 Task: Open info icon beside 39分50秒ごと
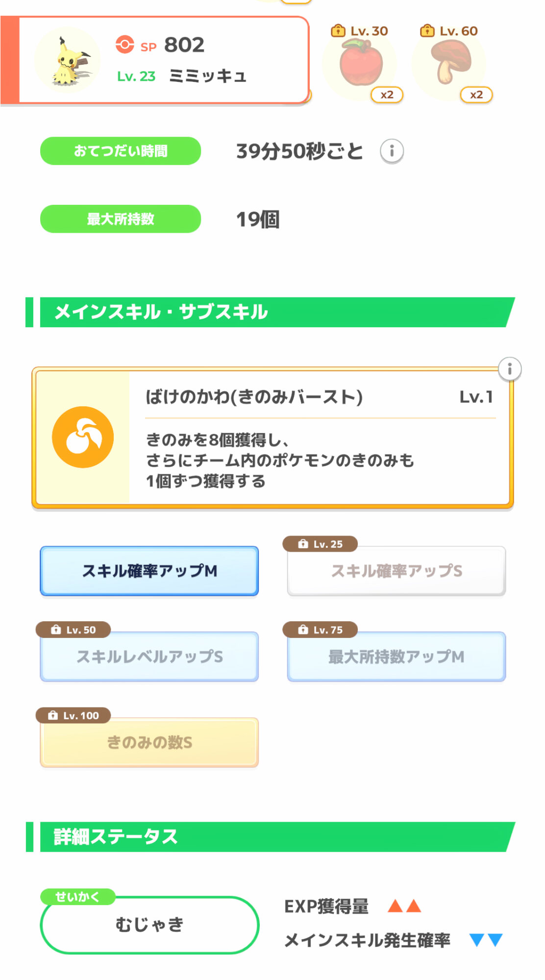[x=392, y=151]
